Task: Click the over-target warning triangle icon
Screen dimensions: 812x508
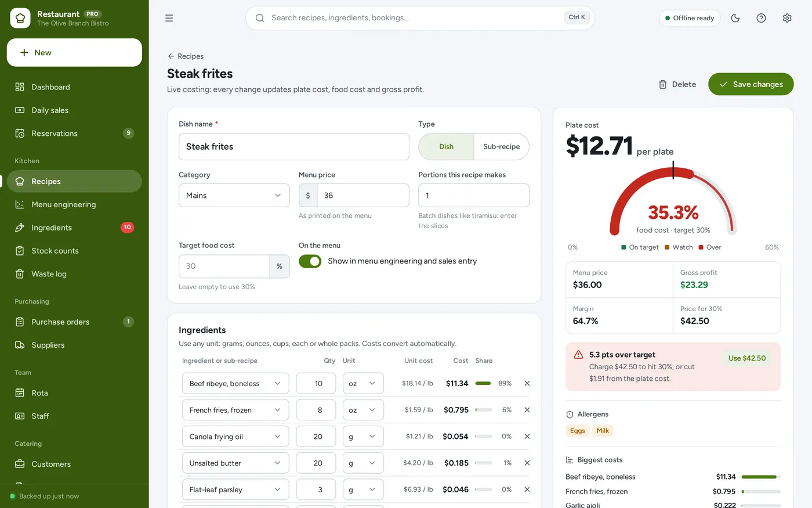Action: (578, 355)
